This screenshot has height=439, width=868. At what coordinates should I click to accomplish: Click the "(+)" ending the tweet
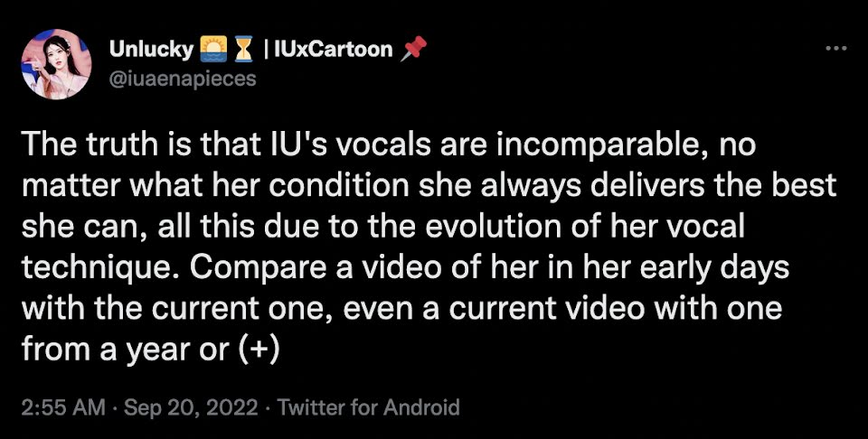260,349
